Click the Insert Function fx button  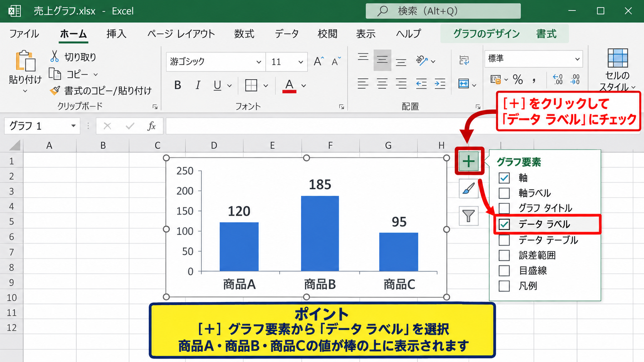[151, 126]
